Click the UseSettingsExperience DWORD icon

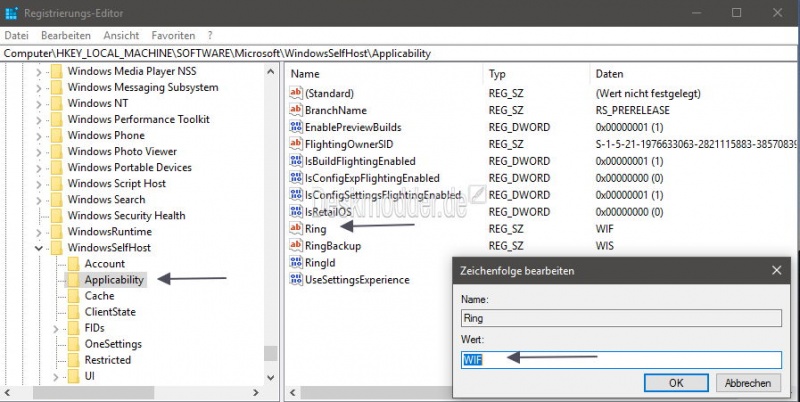(295, 280)
